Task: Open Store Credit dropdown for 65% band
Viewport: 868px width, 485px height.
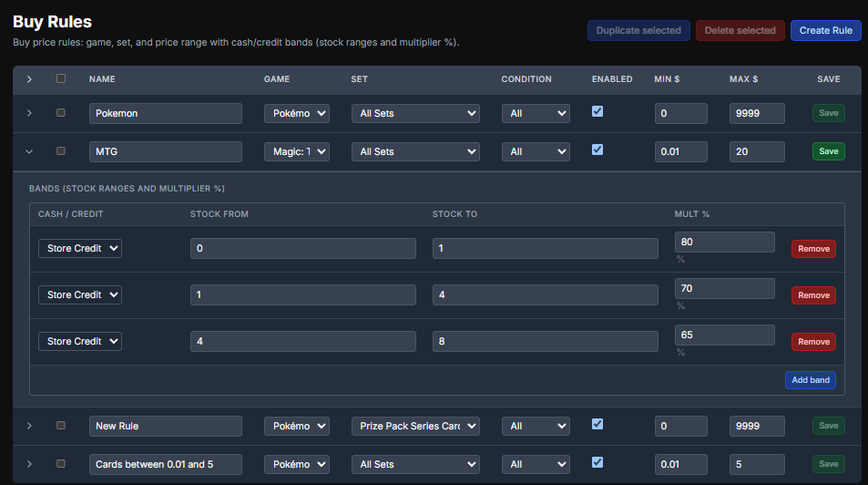Action: coord(80,342)
